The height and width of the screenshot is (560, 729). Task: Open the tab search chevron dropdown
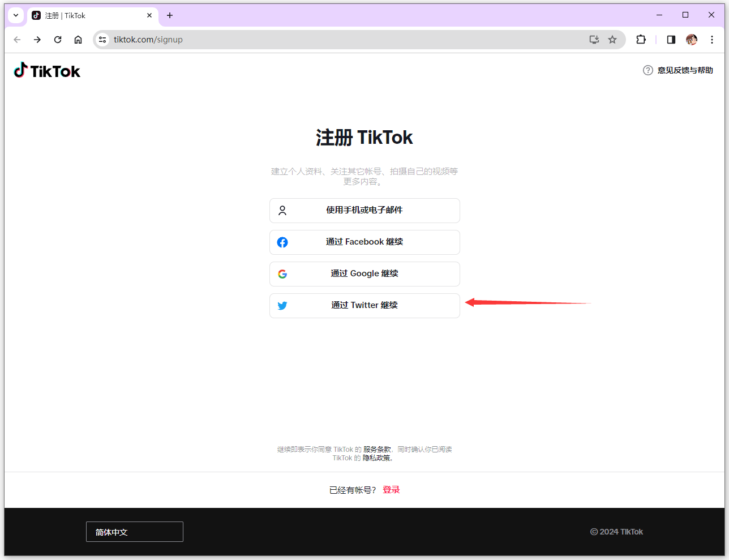tap(16, 15)
